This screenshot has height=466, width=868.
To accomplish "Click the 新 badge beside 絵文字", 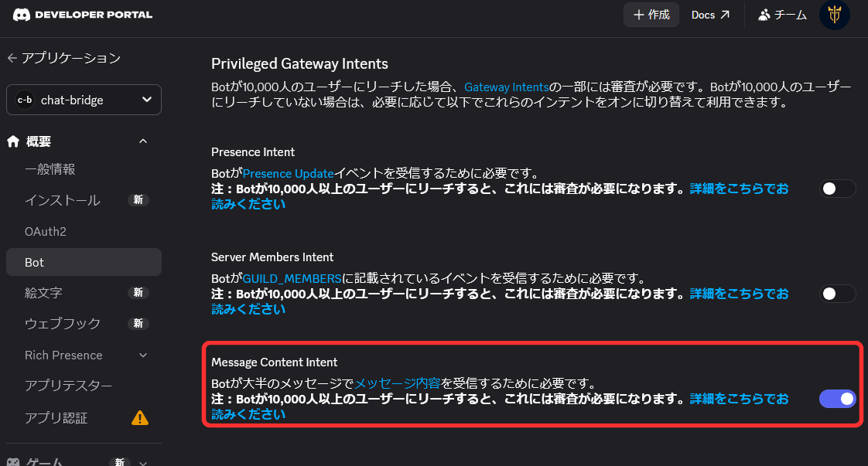I will (138, 292).
